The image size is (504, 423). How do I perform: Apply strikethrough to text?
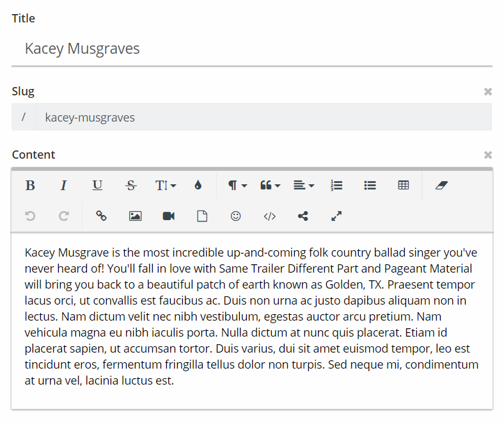coord(130,186)
